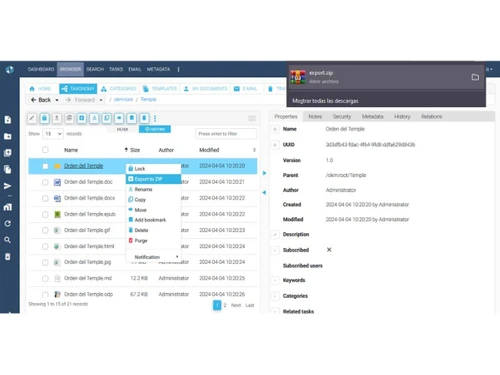Screen dimensions: 500x375
Task: Check the Orden del Temple.html checkbox
Action: tap(45, 246)
